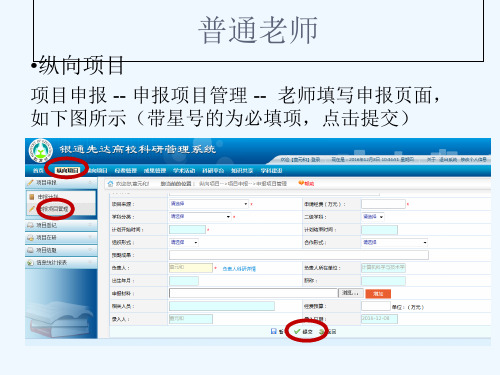The width and height of the screenshot is (500, 375).
Task: Click the wide 预期成果 text field
Action: [x=299, y=255]
